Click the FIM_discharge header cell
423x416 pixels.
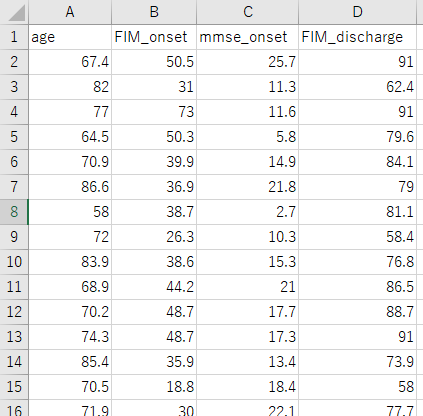(x=357, y=37)
